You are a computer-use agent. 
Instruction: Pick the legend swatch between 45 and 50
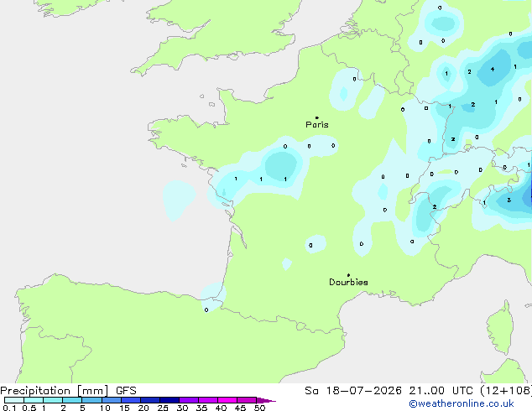[247, 400]
